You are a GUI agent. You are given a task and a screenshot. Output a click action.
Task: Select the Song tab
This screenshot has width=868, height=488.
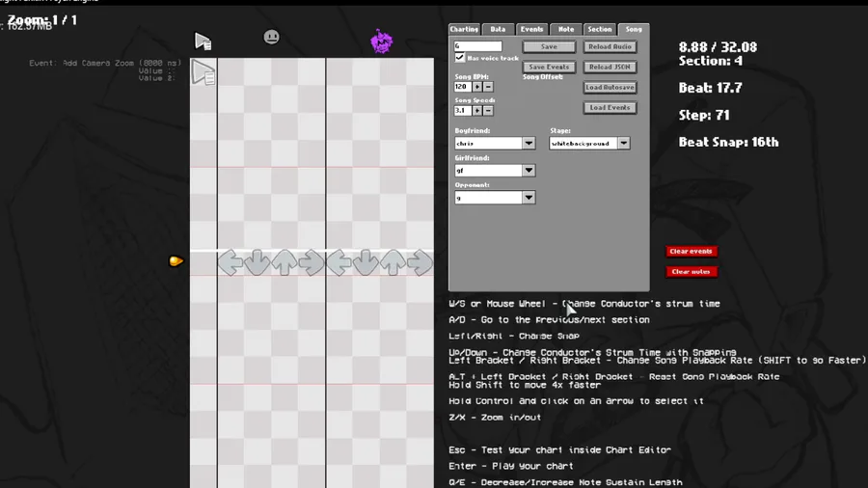pyautogui.click(x=634, y=29)
